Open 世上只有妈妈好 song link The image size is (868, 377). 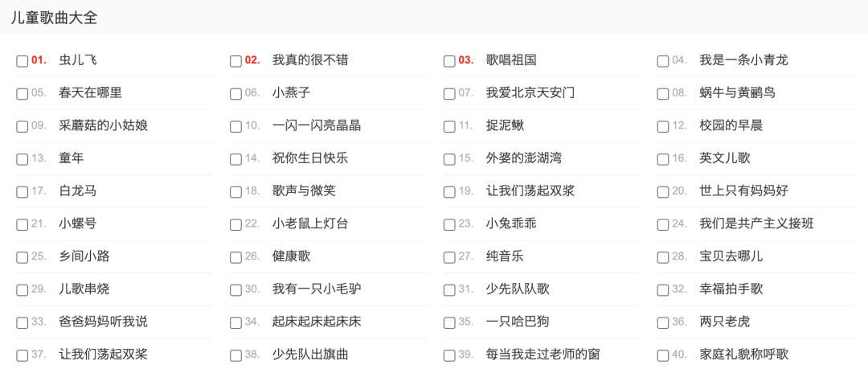tap(743, 191)
